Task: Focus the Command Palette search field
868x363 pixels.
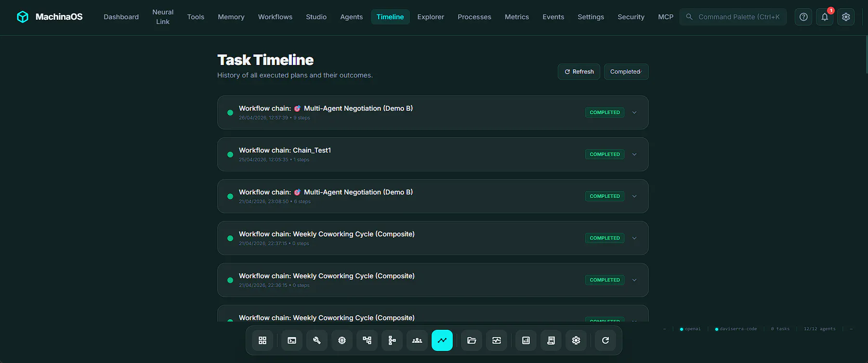Action: (733, 17)
